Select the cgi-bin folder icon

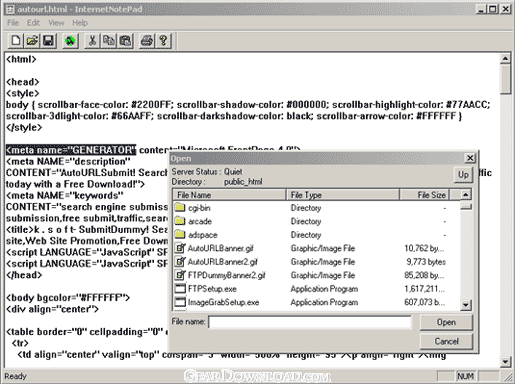[x=180, y=207]
